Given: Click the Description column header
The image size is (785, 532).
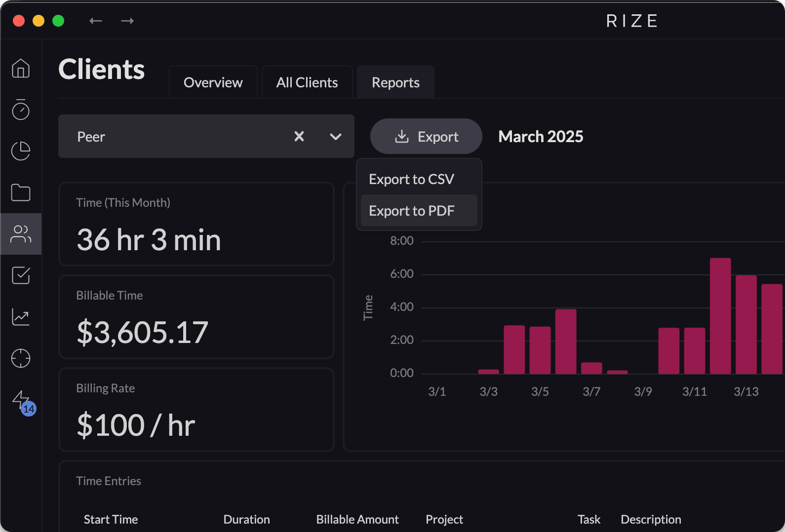Looking at the screenshot, I should pyautogui.click(x=651, y=519).
